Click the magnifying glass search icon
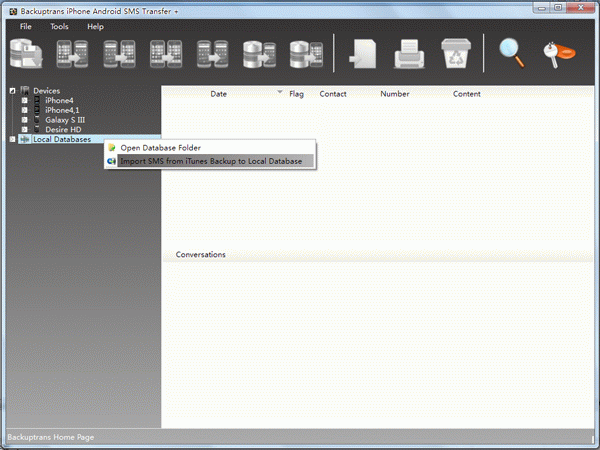Viewport: 600px width, 450px height. point(512,53)
